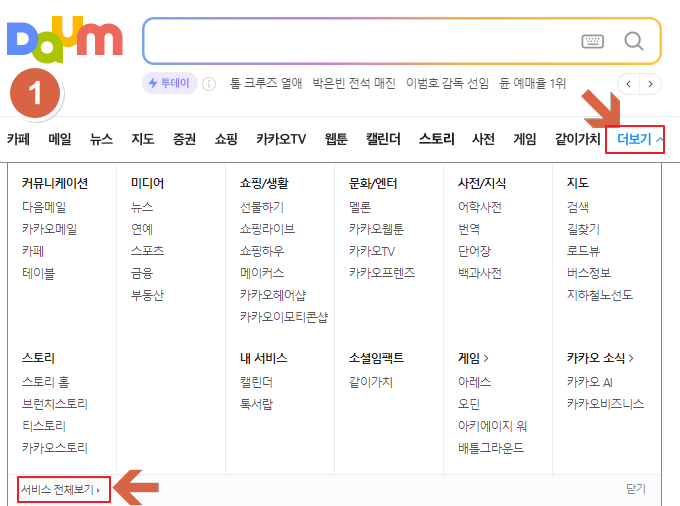
Task: Open 게임 in the top navigation bar
Action: point(525,139)
